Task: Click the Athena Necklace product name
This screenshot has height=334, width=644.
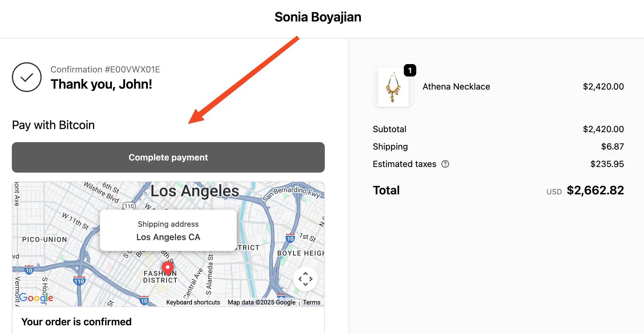Action: pos(456,86)
